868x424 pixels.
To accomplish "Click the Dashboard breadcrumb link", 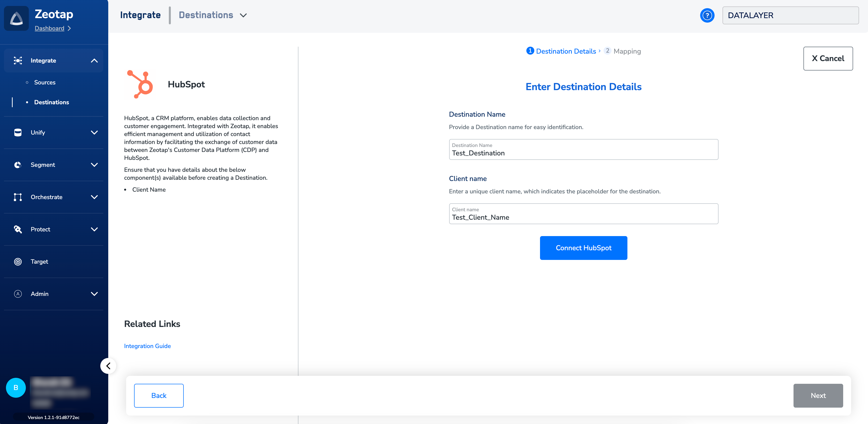I will coord(50,28).
